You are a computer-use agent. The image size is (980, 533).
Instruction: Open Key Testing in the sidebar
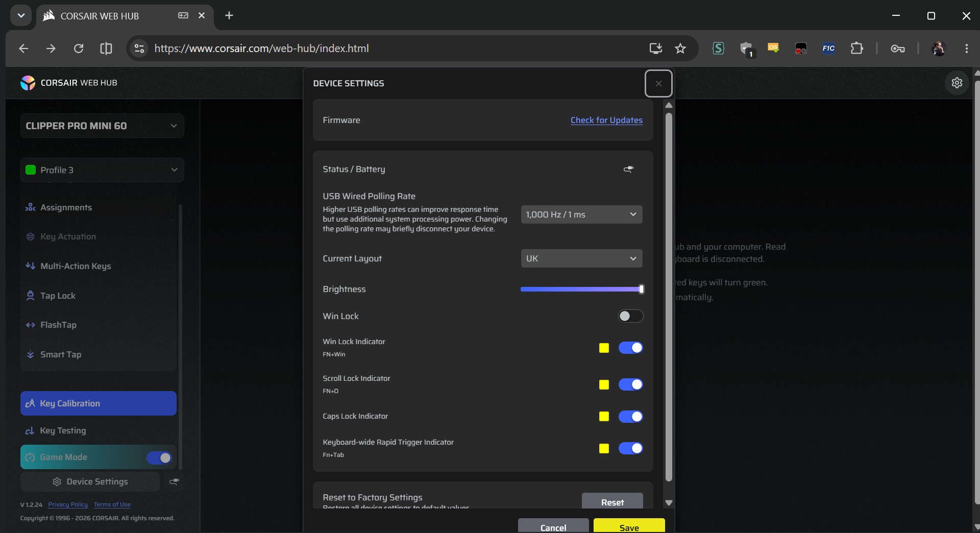[x=99, y=431]
